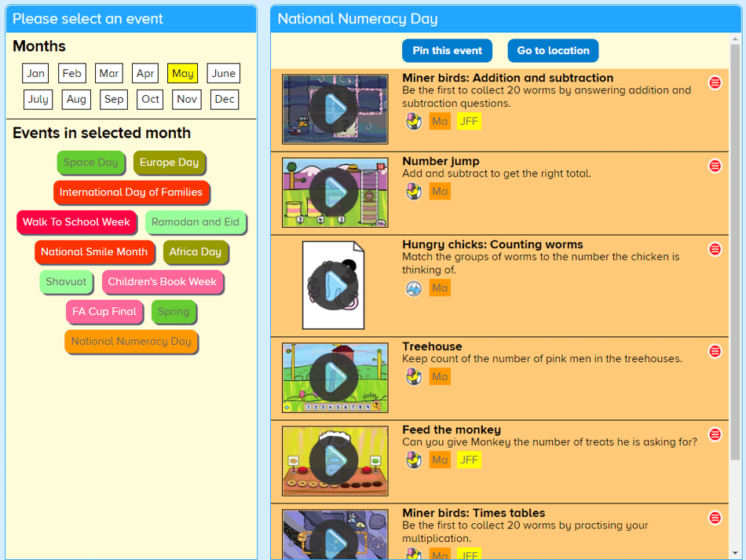This screenshot has width=746, height=560.
Task: Select the Europe Day event
Action: tap(170, 163)
